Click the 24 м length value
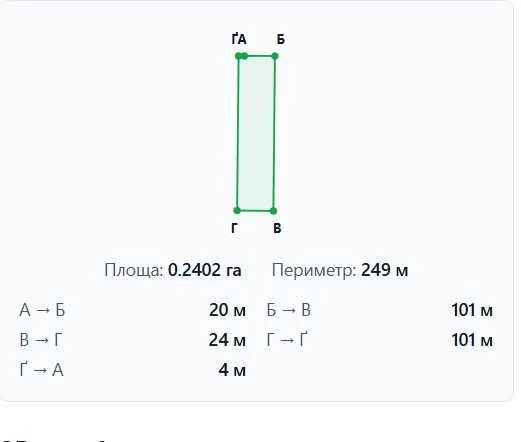The height and width of the screenshot is (442, 521). (x=227, y=340)
